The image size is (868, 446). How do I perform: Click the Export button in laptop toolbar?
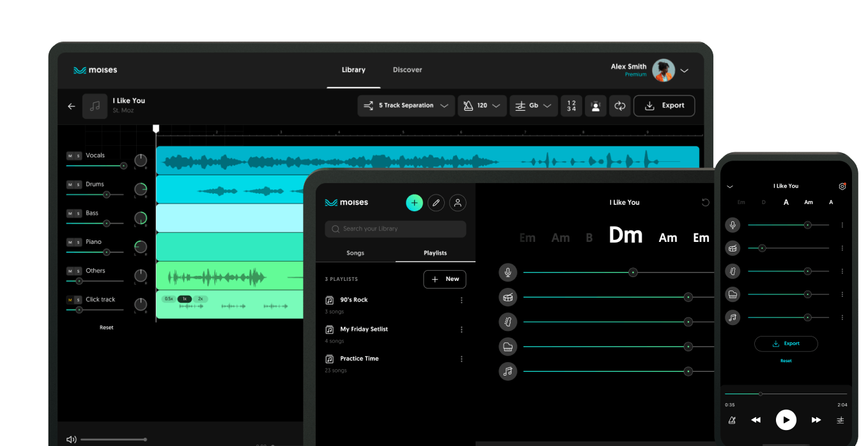(664, 106)
